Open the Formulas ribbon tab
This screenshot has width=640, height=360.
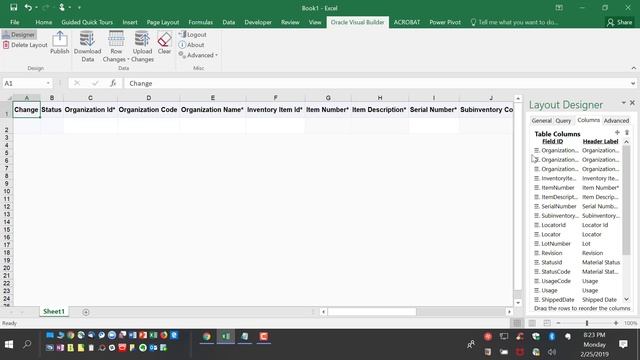200,22
